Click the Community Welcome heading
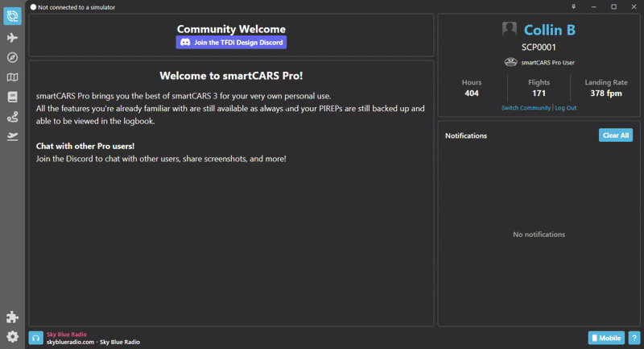Screen dimensions: 644x349 (231, 29)
